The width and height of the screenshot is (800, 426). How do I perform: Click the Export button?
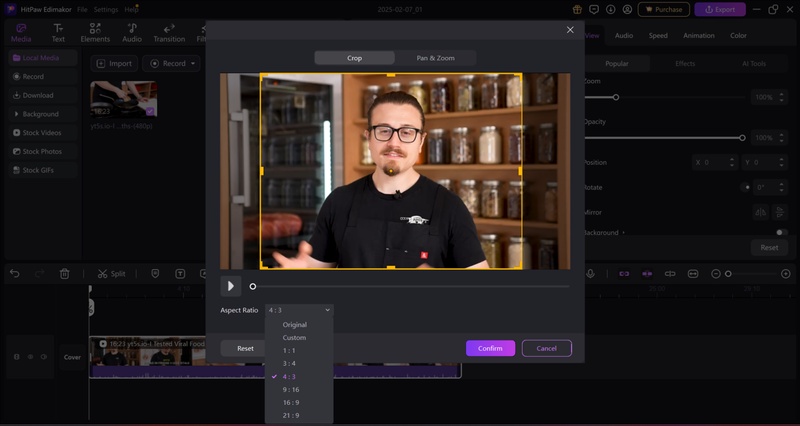click(720, 9)
